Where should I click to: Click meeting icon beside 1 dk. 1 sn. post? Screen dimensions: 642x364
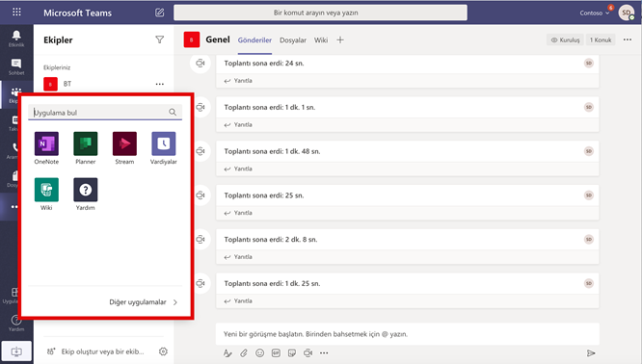[201, 107]
